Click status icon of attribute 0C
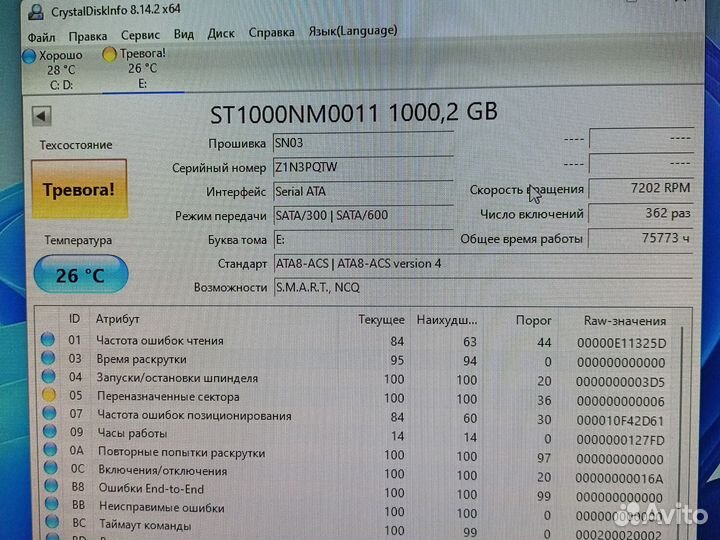This screenshot has width=720, height=540. tap(51, 468)
